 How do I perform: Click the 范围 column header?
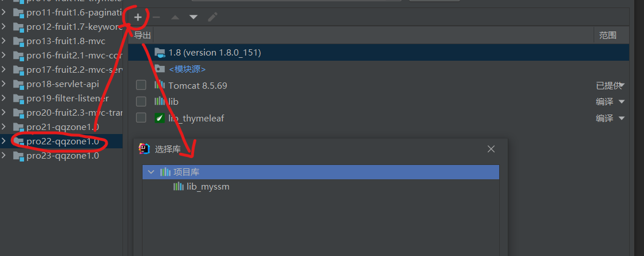pyautogui.click(x=607, y=36)
